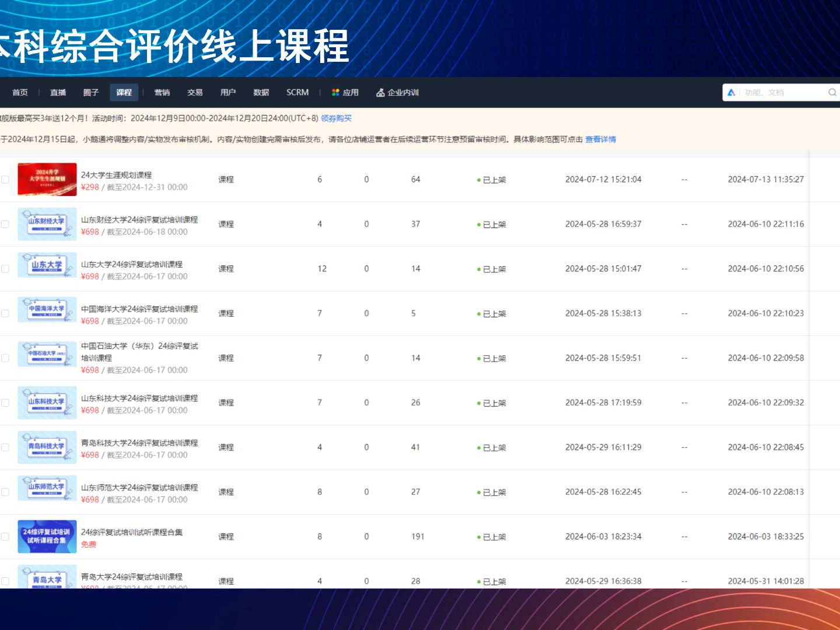Click the value 12 in 山东大学 row
Image resolution: width=840 pixels, height=630 pixels.
[x=322, y=268]
